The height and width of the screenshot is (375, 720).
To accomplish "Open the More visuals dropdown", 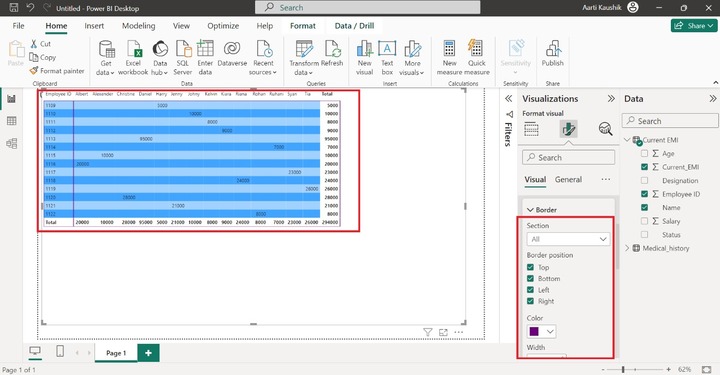I will point(412,57).
